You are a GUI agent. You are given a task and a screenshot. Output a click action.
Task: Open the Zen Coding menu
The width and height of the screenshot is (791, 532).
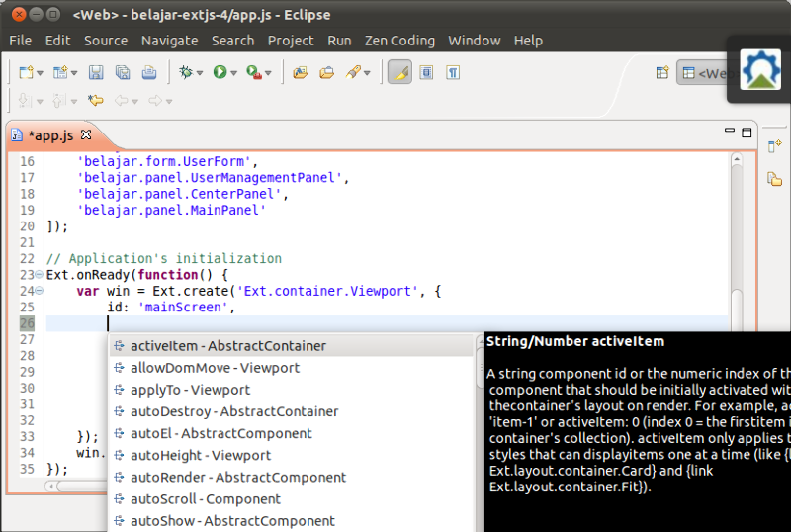coord(398,41)
